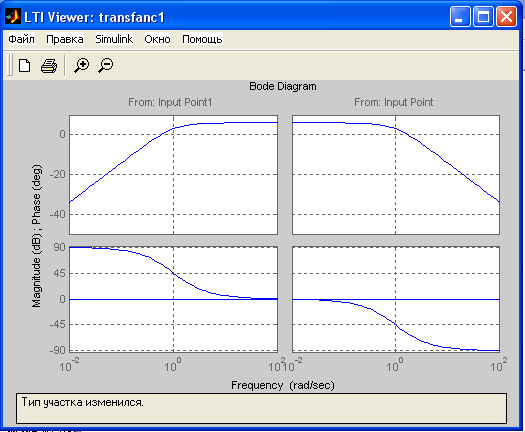
Task: Close the LTI Viewer window
Action: pos(506,16)
